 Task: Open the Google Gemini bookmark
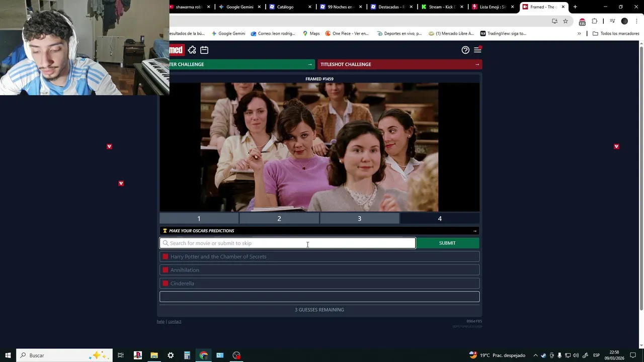(x=228, y=34)
